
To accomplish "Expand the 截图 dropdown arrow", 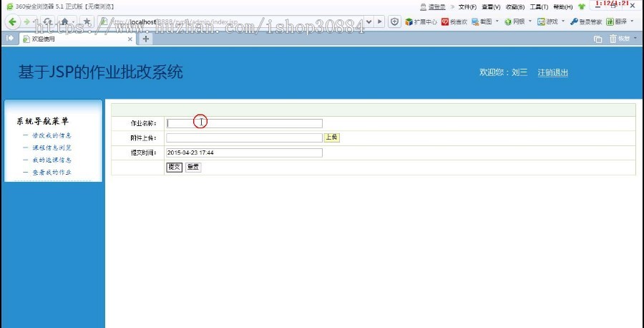I will (x=497, y=21).
